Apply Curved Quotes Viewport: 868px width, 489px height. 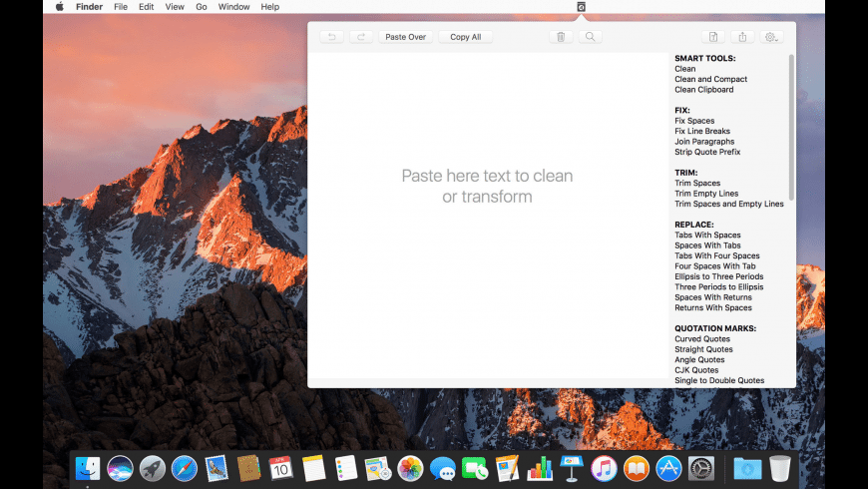(x=702, y=339)
